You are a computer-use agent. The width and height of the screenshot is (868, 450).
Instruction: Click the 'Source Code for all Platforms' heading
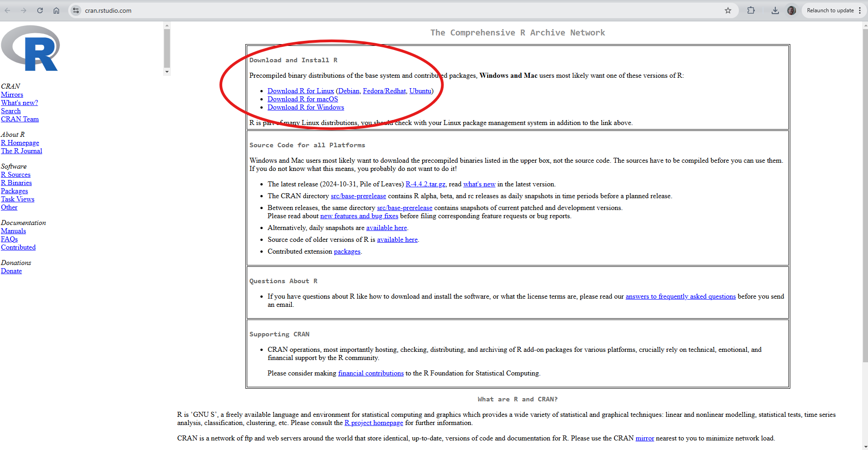coord(307,145)
